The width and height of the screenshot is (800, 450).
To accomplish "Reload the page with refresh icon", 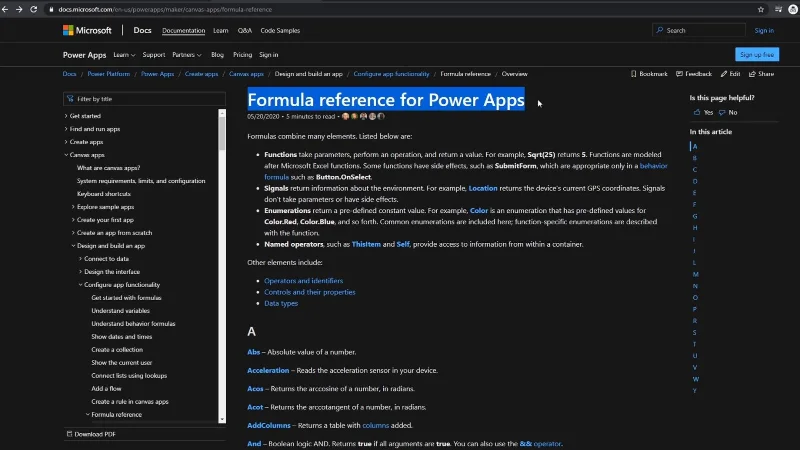I will [x=34, y=9].
